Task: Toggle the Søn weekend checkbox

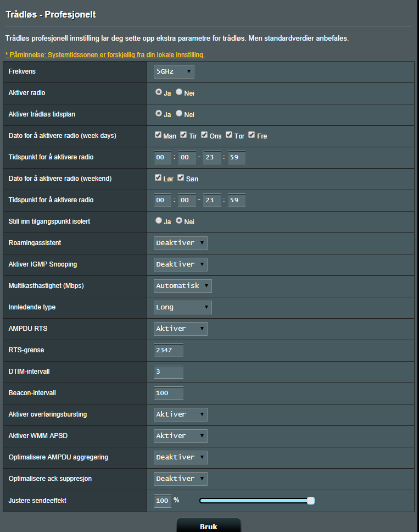Action: (x=181, y=178)
